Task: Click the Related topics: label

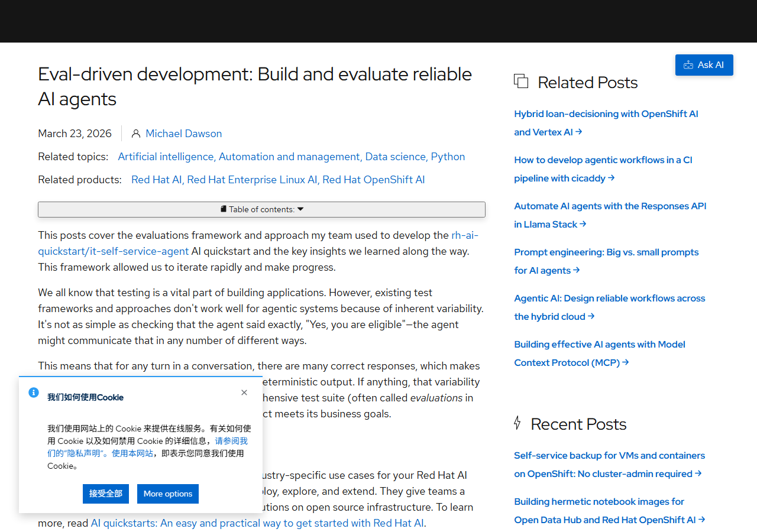Action: [73, 157]
